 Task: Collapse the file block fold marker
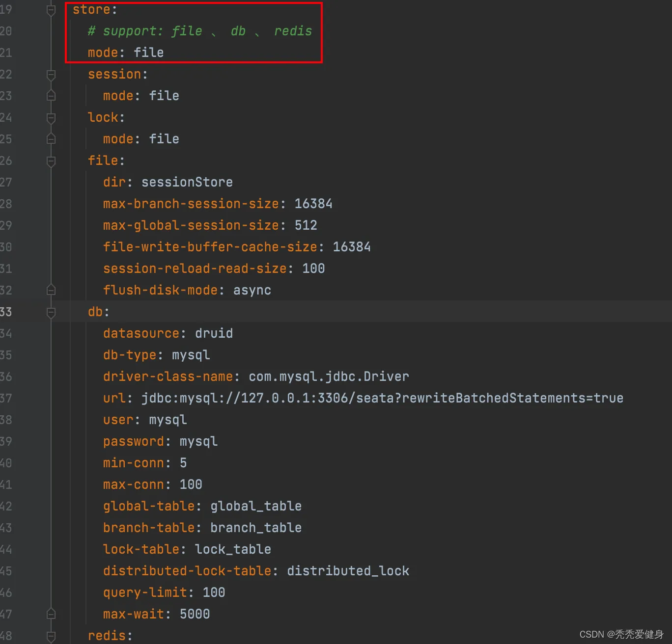(x=51, y=161)
